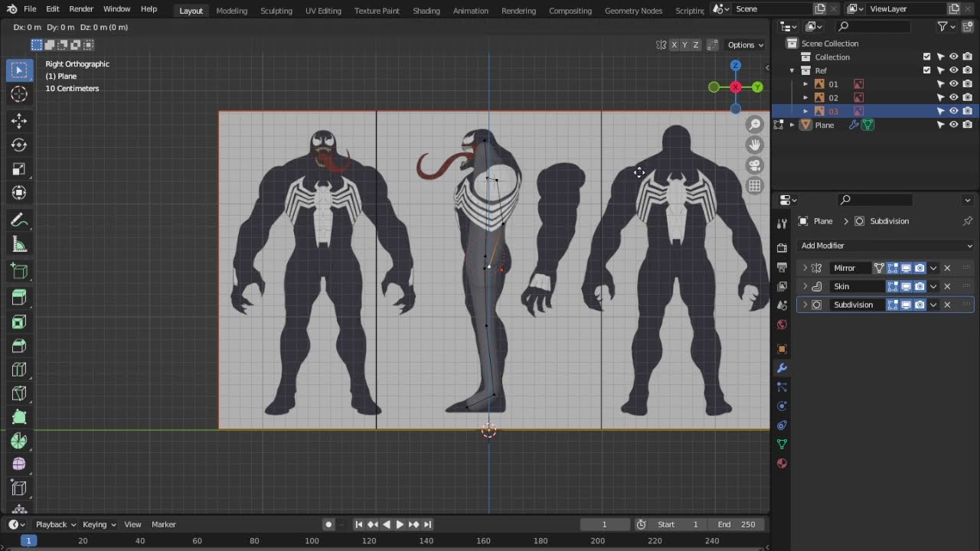Screen dimensions: 980x551
Task: Toggle Auto Keying record button
Action: pos(328,524)
